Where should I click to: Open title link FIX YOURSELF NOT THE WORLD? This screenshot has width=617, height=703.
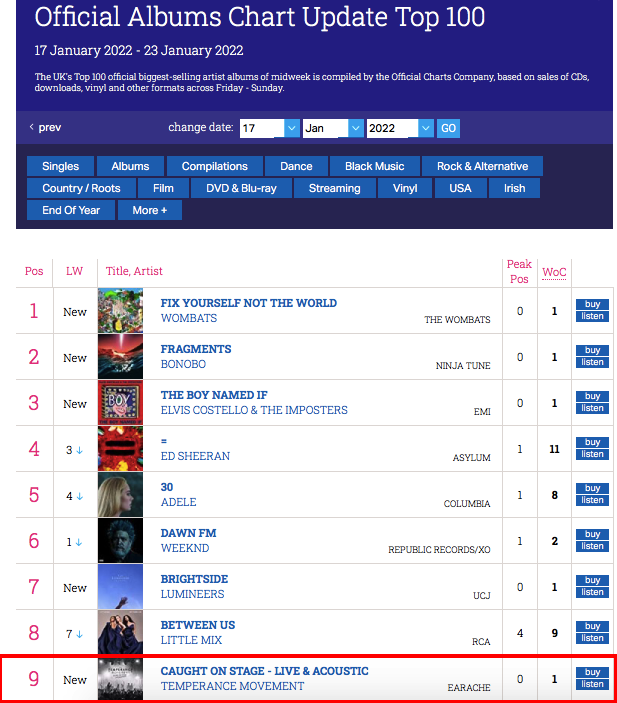pos(249,303)
